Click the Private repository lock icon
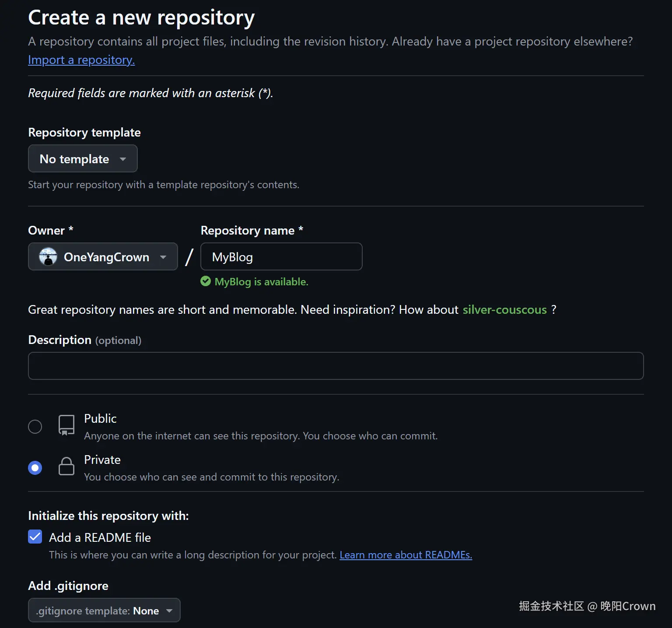Image resolution: width=672 pixels, height=628 pixels. point(66,467)
